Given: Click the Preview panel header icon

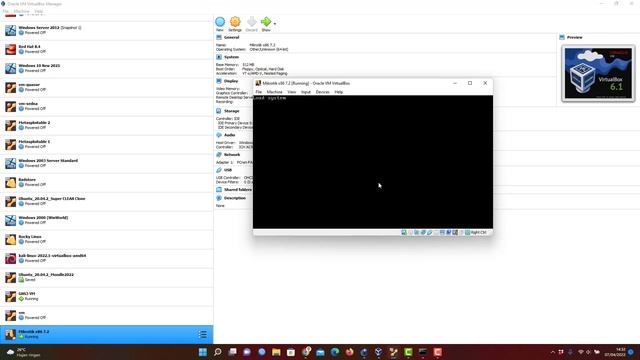Looking at the screenshot, I should click(562, 37).
